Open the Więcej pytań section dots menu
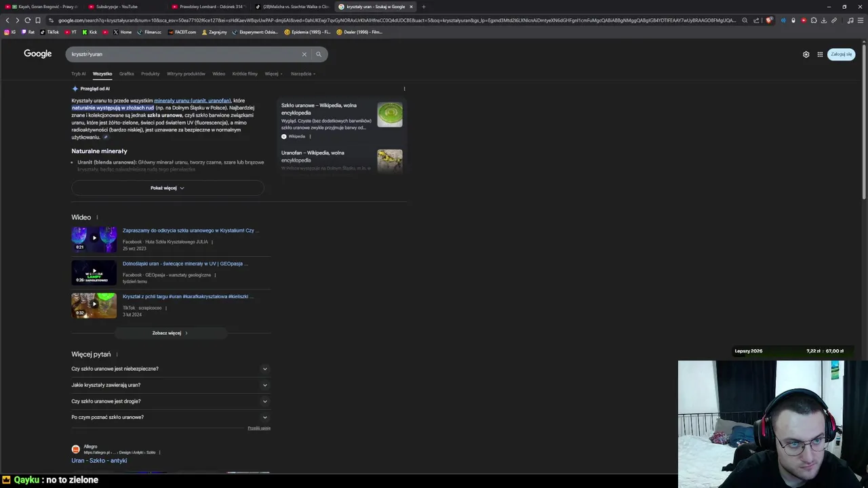This screenshot has width=868, height=488. point(117,354)
